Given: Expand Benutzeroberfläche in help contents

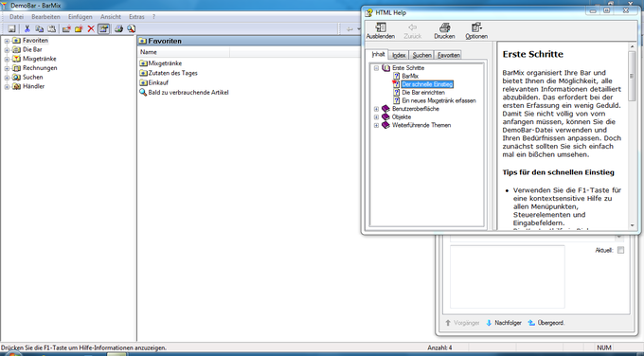Looking at the screenshot, I should [x=376, y=109].
